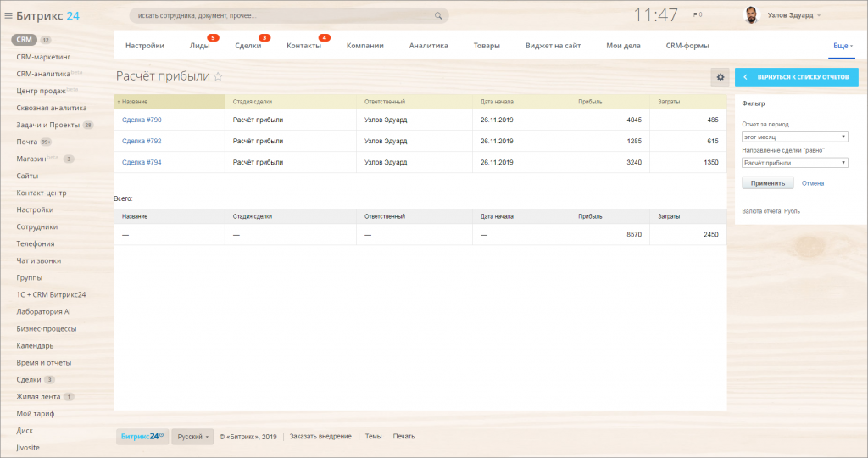
Task: Open Телефония in the sidebar
Action: 35,243
